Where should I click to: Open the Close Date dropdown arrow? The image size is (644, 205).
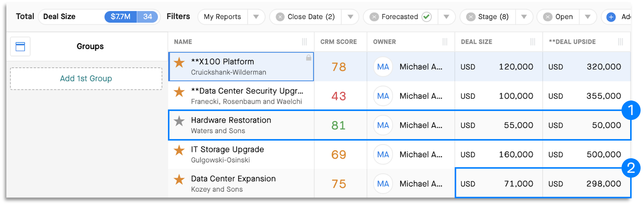(x=350, y=17)
